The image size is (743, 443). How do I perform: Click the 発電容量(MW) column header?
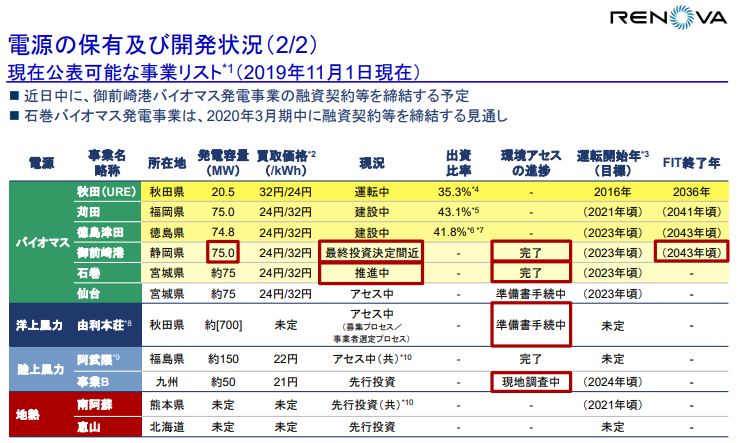click(x=223, y=163)
